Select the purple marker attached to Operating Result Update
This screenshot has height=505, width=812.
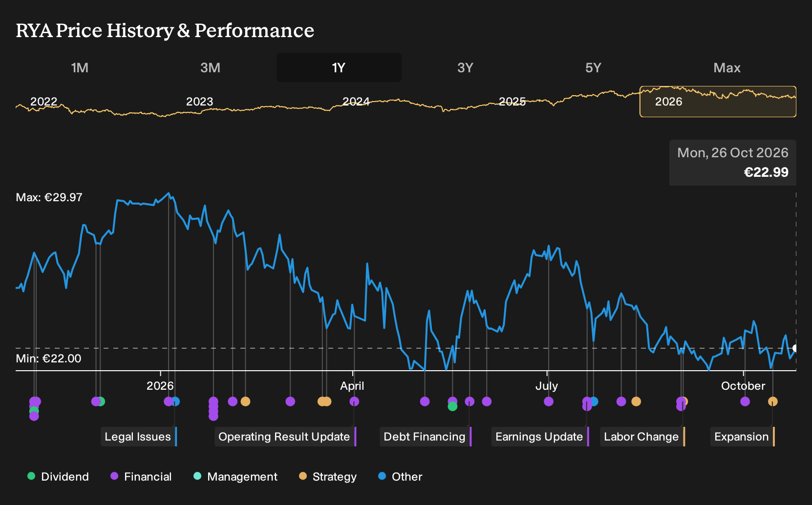pyautogui.click(x=354, y=401)
